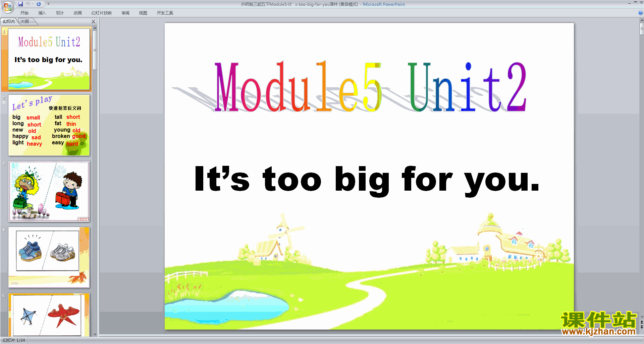This screenshot has width=644, height=344.
Task: Select slide 1 thumbnail Module5 Unit2
Action: (49, 59)
